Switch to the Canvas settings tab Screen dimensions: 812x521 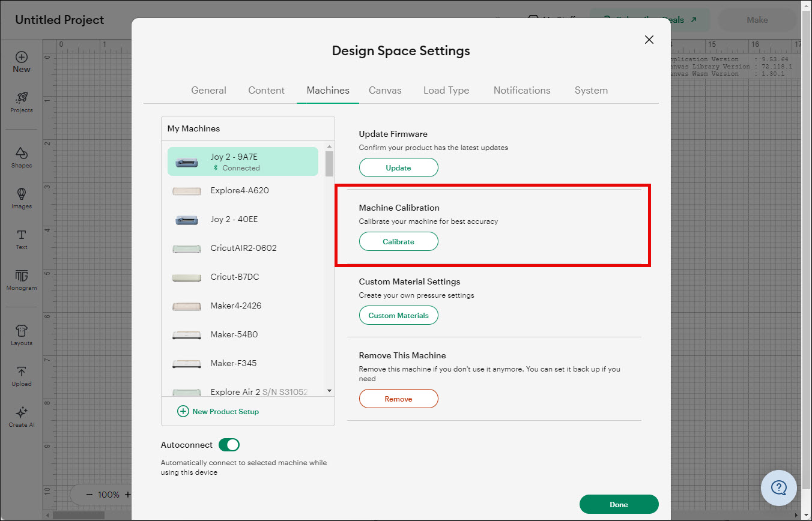coord(385,90)
